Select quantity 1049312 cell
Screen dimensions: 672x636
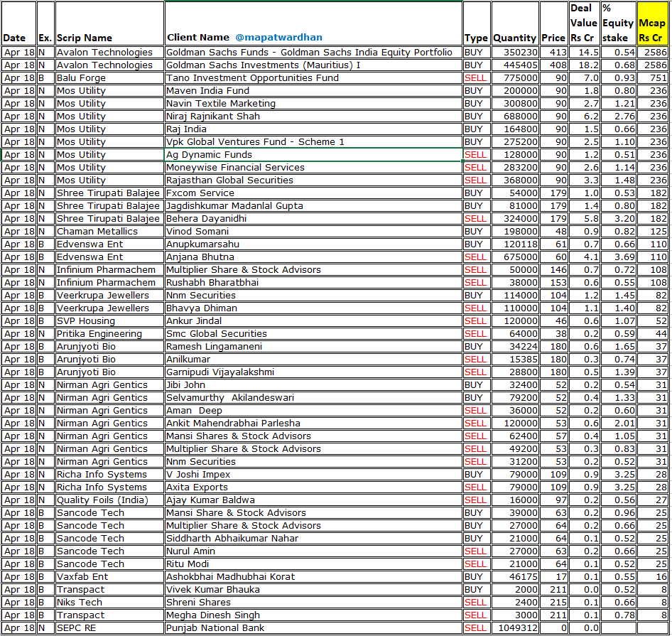515,628
